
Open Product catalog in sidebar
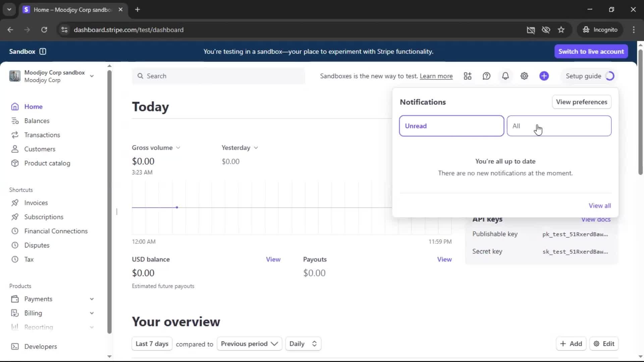tap(47, 163)
